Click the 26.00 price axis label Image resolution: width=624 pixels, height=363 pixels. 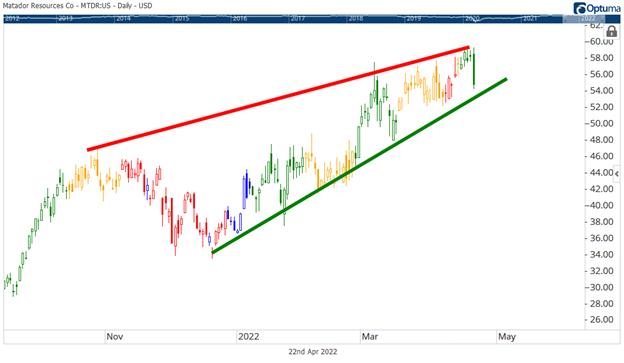[601, 320]
